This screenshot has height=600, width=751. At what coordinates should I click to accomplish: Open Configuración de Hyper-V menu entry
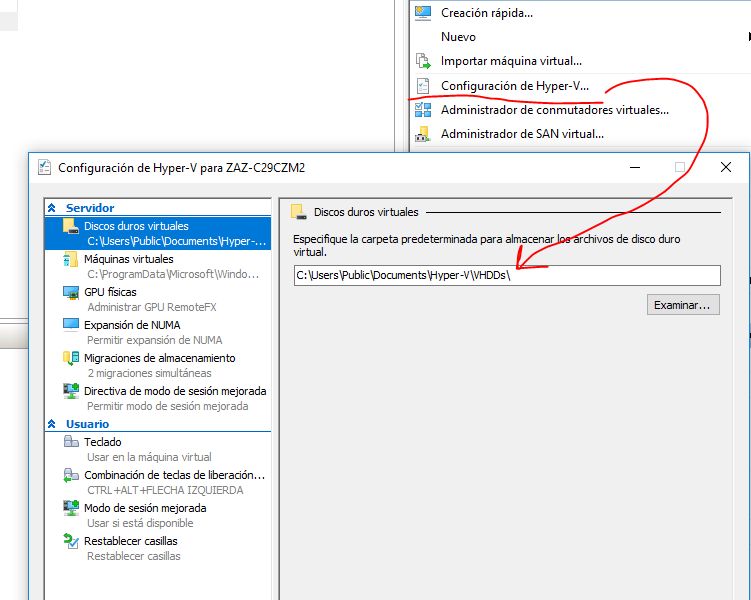click(515, 86)
